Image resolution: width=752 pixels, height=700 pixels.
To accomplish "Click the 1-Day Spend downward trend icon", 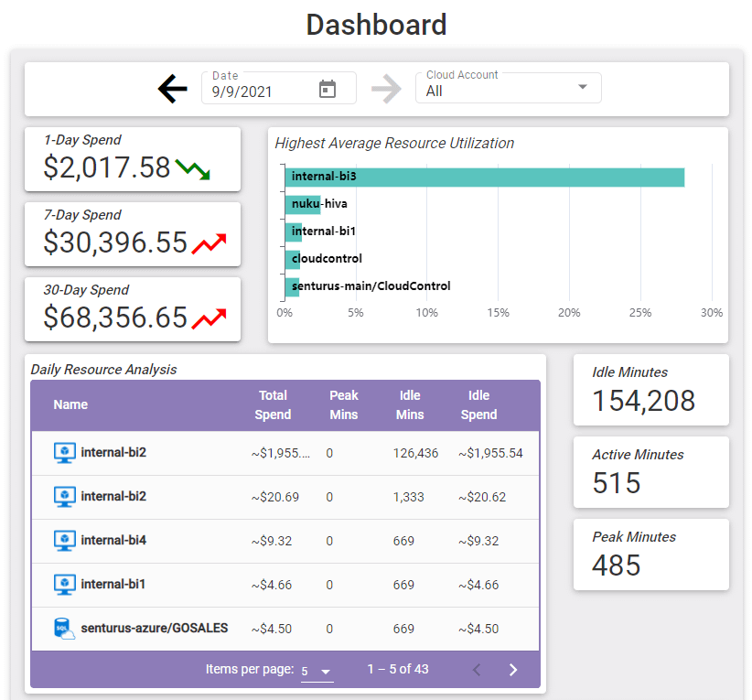I will tap(193, 169).
